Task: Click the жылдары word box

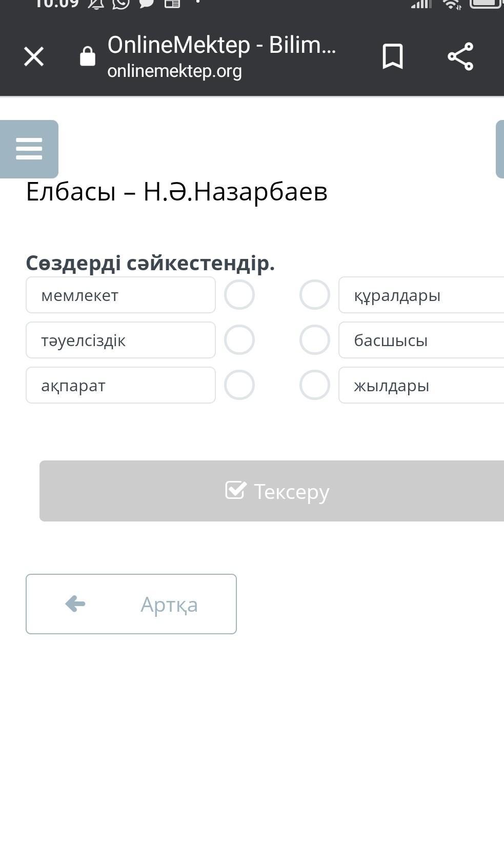Action: (420, 385)
